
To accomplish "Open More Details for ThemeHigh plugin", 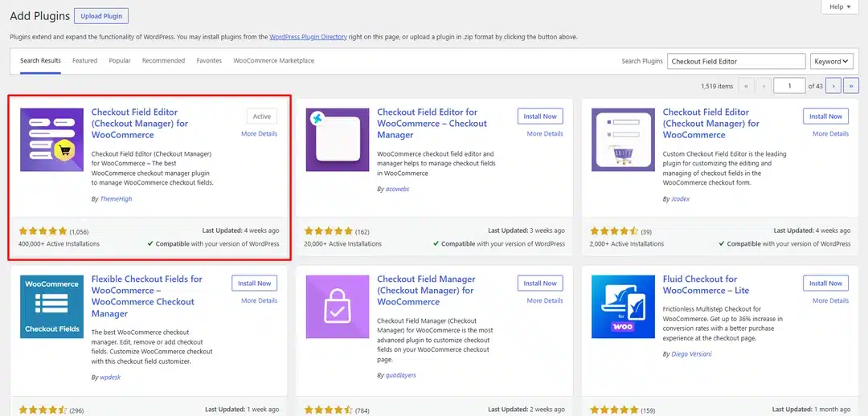I will click(x=259, y=134).
